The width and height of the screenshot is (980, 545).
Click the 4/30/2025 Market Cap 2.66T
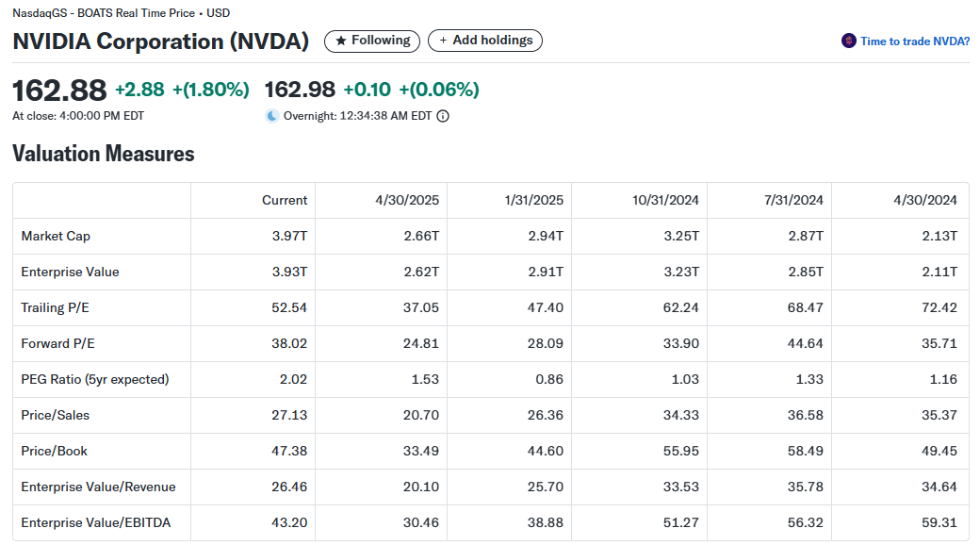(421, 236)
